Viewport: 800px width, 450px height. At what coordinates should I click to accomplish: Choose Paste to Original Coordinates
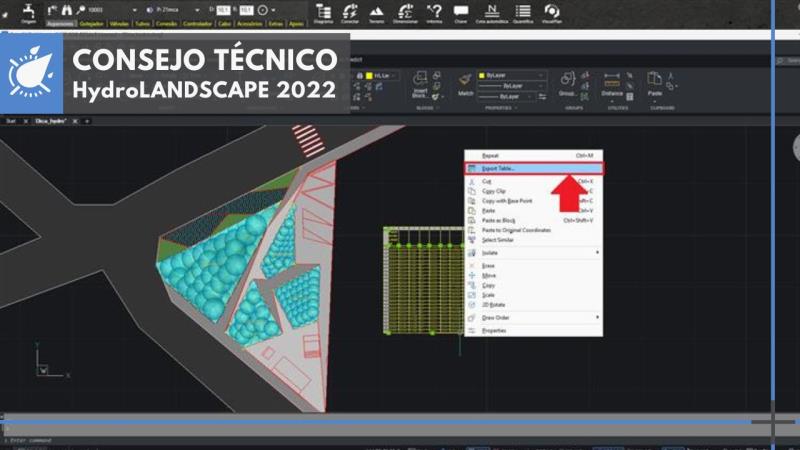point(533,230)
